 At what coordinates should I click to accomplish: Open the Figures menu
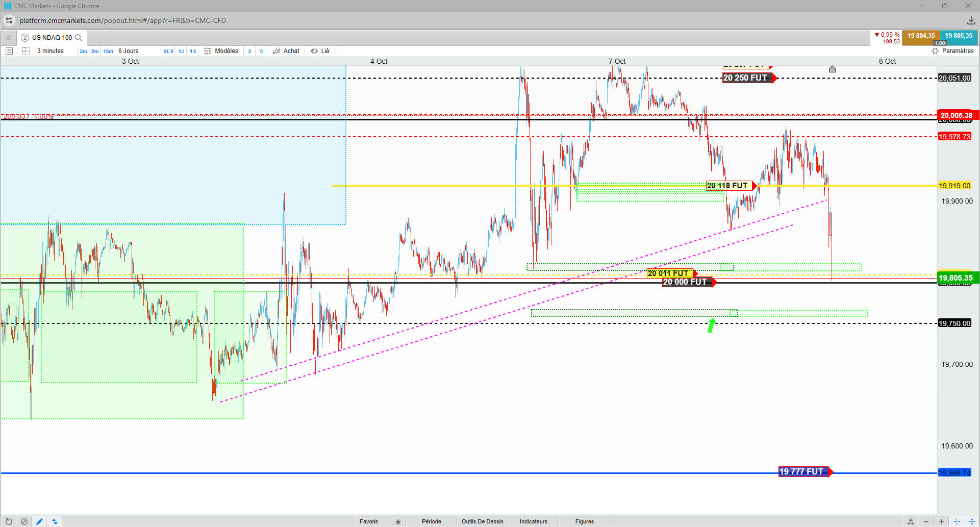(x=585, y=521)
